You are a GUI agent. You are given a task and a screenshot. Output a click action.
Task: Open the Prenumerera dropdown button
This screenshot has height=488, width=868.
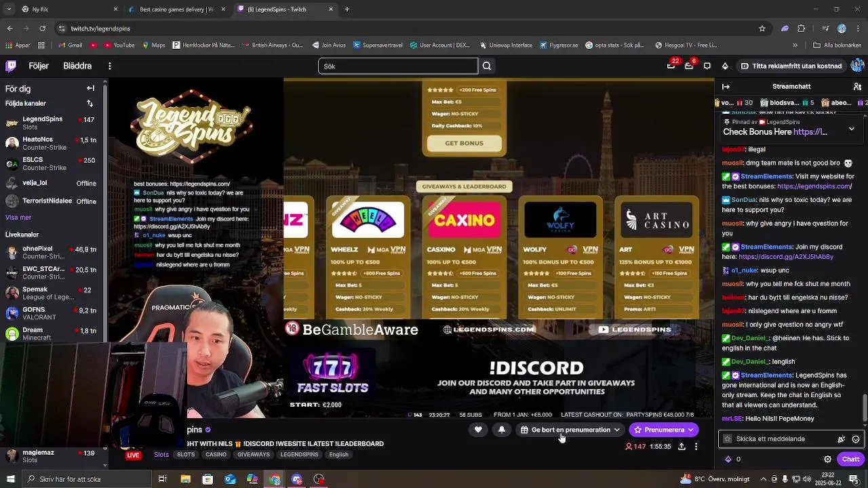click(664, 430)
